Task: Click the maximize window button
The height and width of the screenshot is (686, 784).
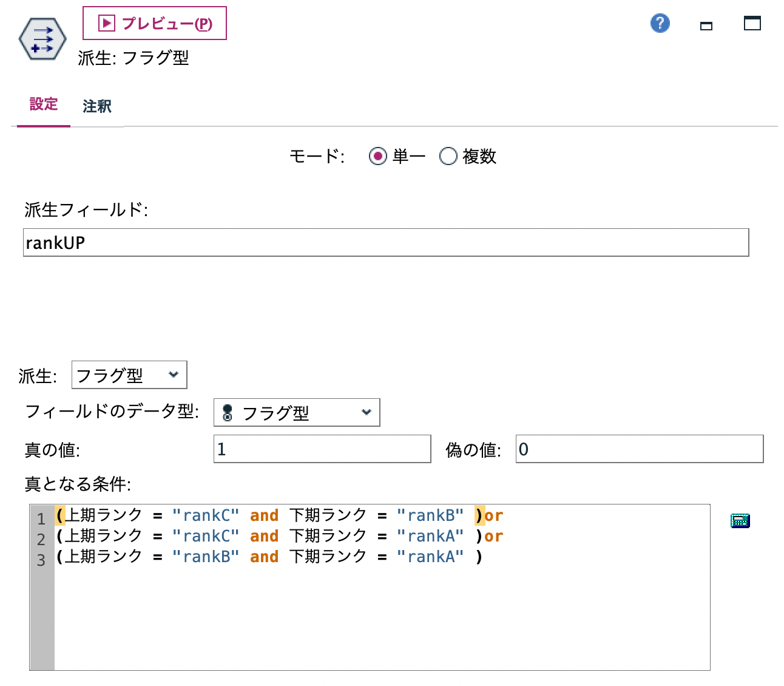Action: click(752, 23)
